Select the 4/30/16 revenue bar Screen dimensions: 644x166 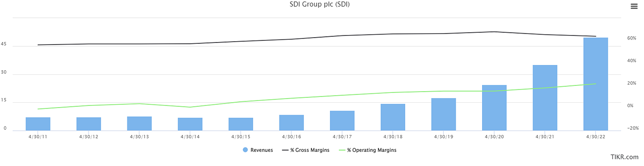291,123
